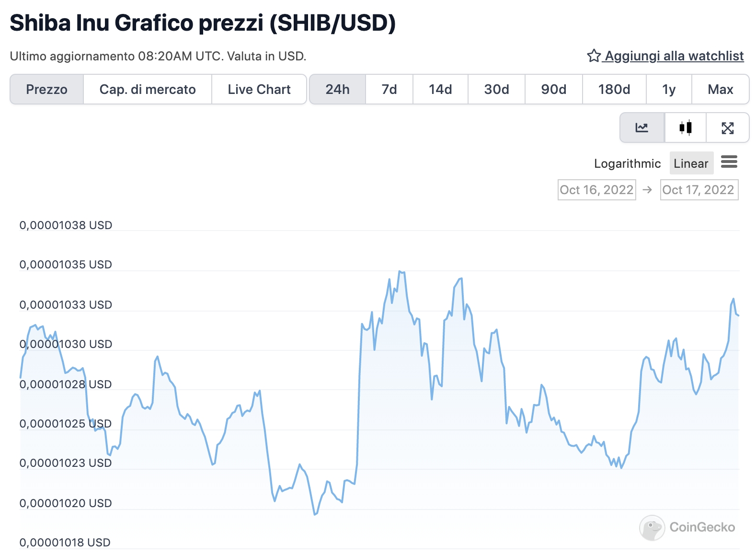Image resolution: width=756 pixels, height=556 pixels.
Task: Click the Shiba Inu Grafico prezzi heading
Action: [x=203, y=23]
